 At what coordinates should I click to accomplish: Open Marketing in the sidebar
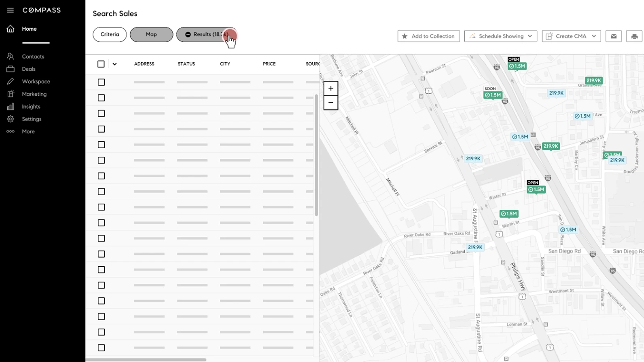point(34,94)
